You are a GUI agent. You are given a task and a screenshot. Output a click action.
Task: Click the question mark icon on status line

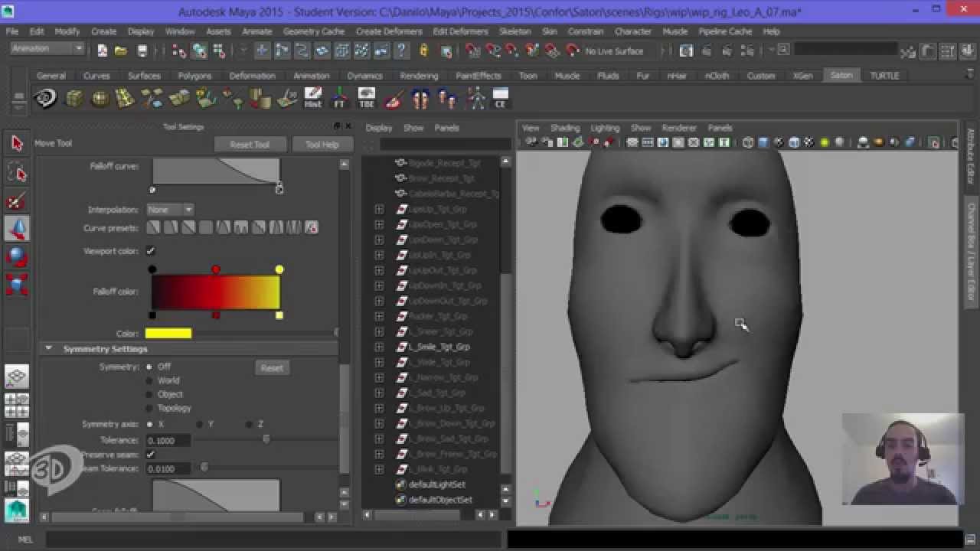[402, 51]
